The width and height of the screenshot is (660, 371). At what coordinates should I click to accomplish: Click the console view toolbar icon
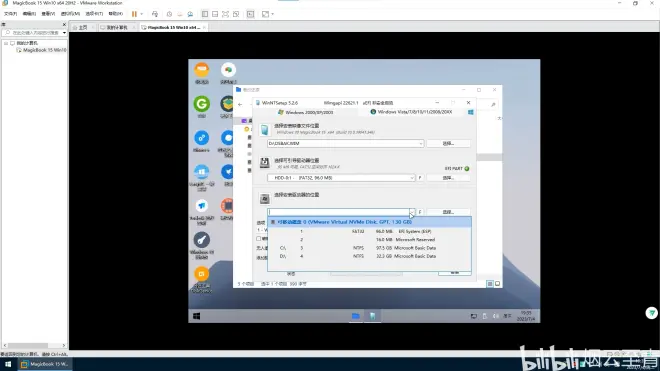[x=251, y=14]
